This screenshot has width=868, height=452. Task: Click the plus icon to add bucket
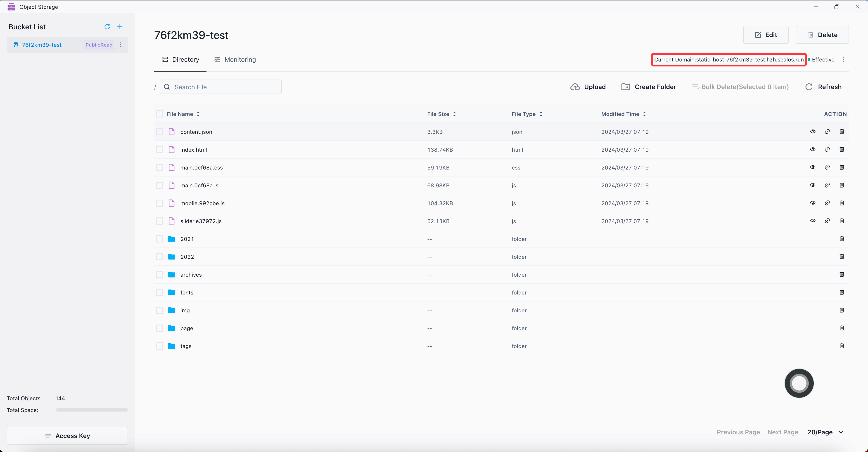(120, 27)
